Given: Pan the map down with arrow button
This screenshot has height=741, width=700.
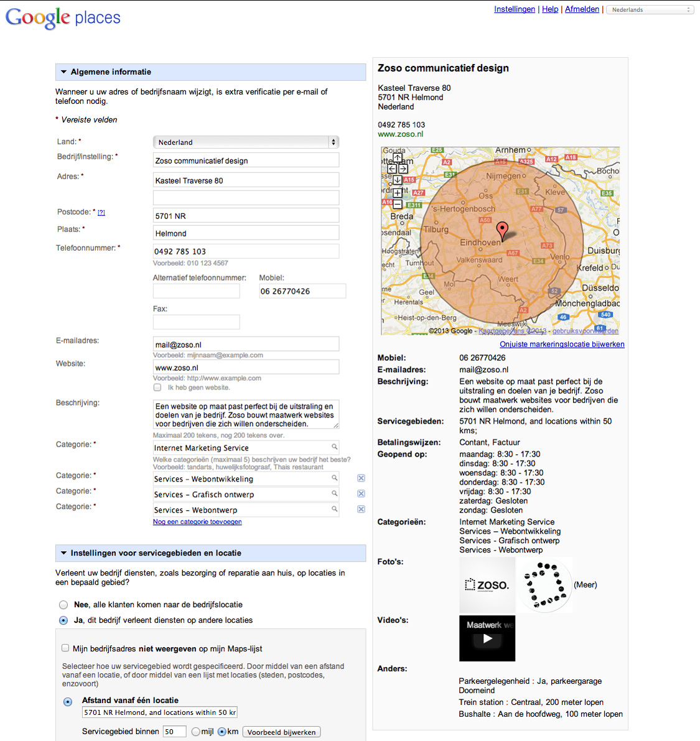Looking at the screenshot, I should pos(397,180).
